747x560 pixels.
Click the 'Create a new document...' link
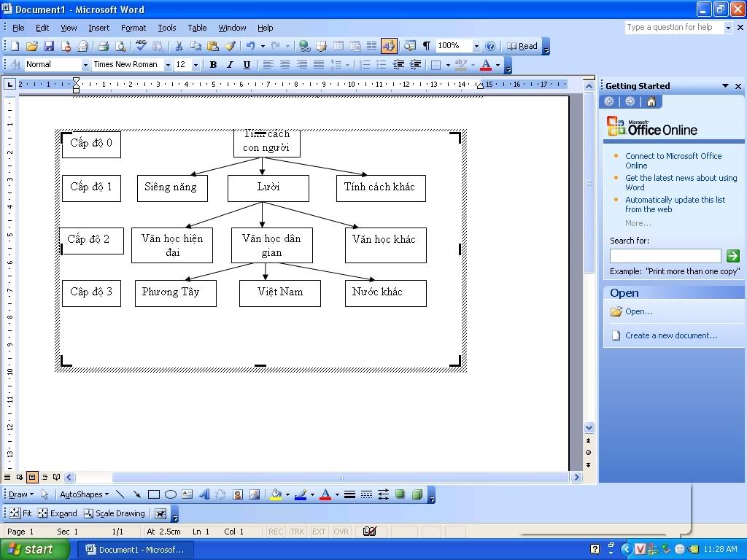[671, 335]
